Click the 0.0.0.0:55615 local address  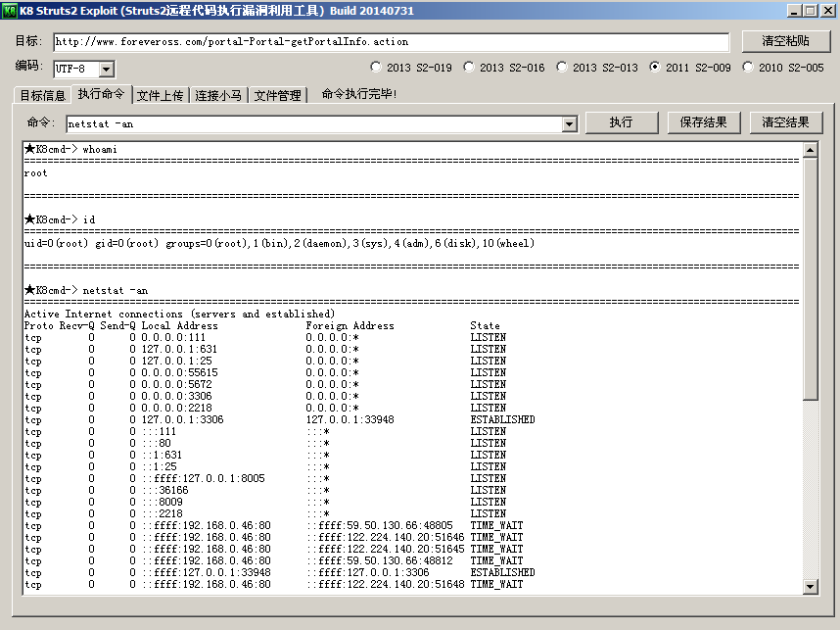179,372
